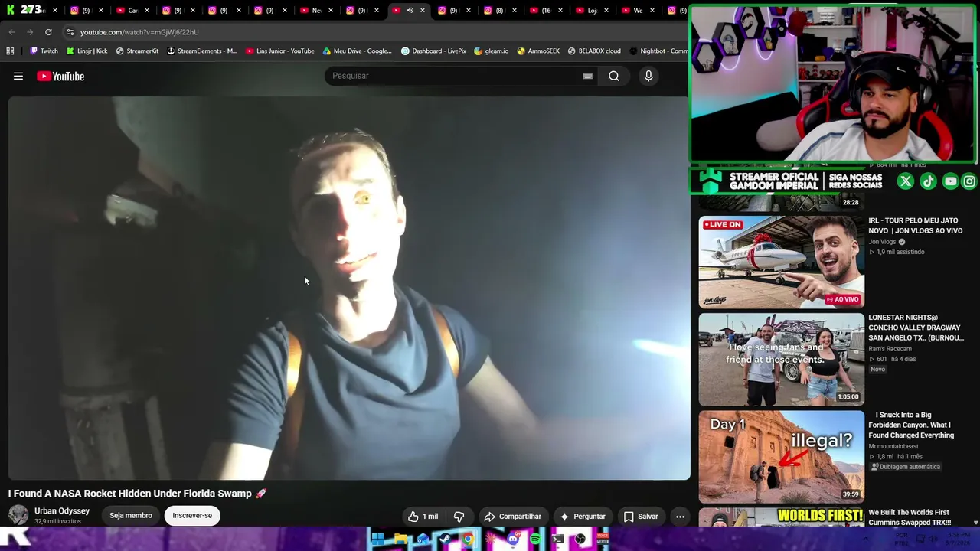Switch to Google Chrome on the taskbar
This screenshot has height=551, width=980.
(468, 540)
